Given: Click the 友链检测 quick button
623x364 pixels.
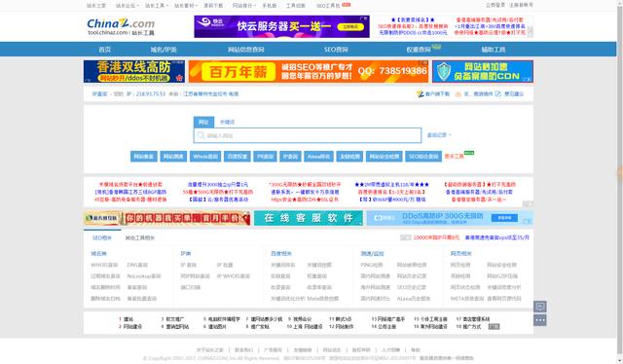Looking at the screenshot, I should tap(349, 157).
